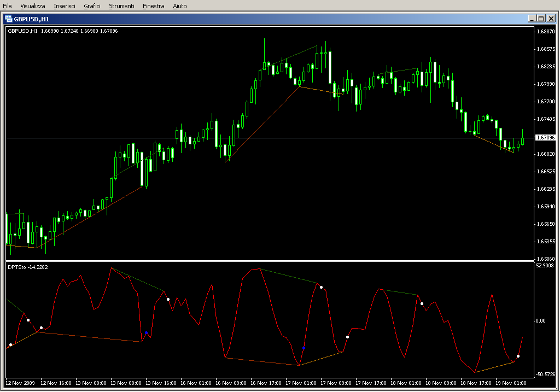Viewport: 560px width, 392px height.
Task: Click the GBPUSD,H1 title bar text
Action: 31,19
